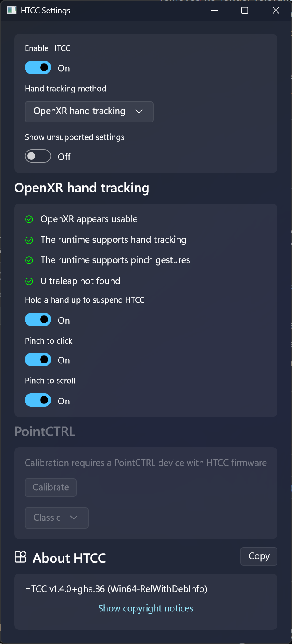Disable Hold a hand up to suspend HTCC
The height and width of the screenshot is (644, 292).
[x=38, y=320]
